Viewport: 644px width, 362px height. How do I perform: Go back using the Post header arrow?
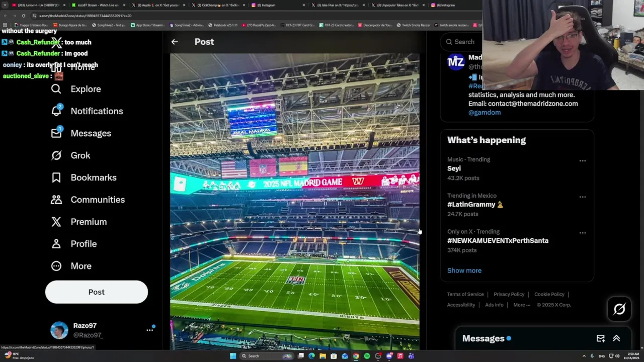[x=175, y=42]
